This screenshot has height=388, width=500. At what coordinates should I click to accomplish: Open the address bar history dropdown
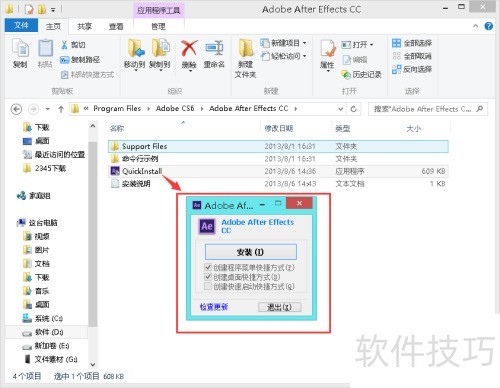[341, 109]
